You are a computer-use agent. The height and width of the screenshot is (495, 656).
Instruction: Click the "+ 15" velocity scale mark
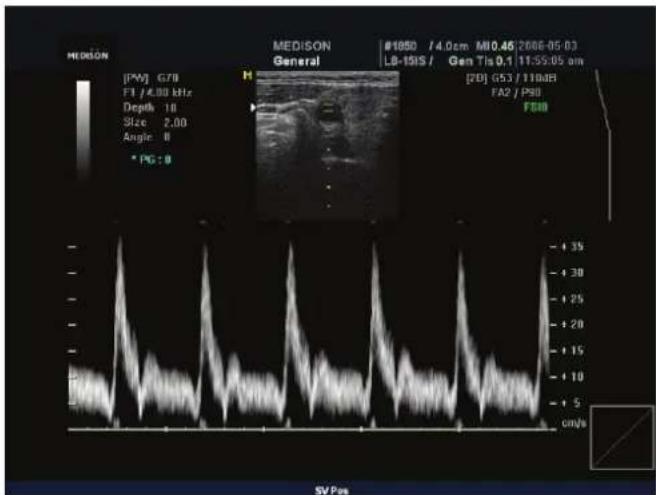point(572,351)
